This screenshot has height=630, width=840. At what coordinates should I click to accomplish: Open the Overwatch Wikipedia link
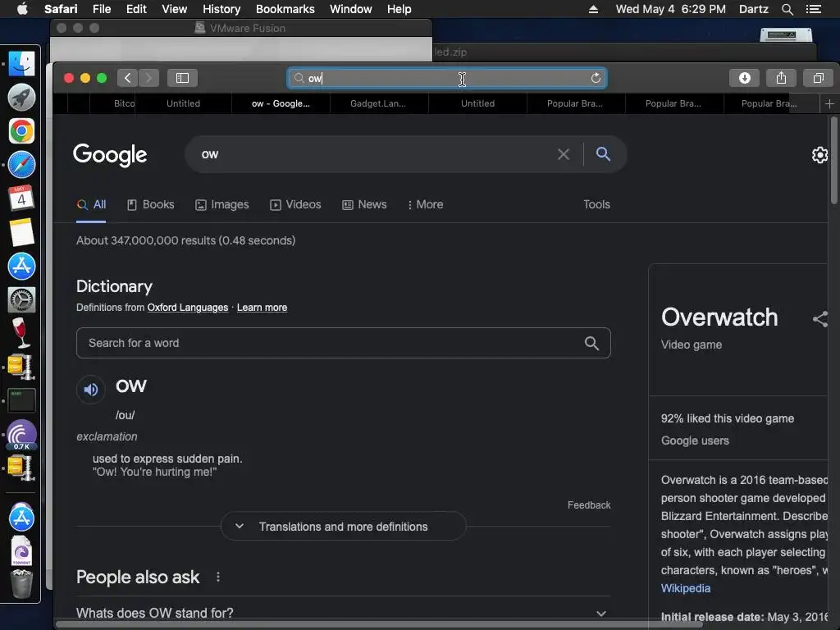click(x=686, y=588)
